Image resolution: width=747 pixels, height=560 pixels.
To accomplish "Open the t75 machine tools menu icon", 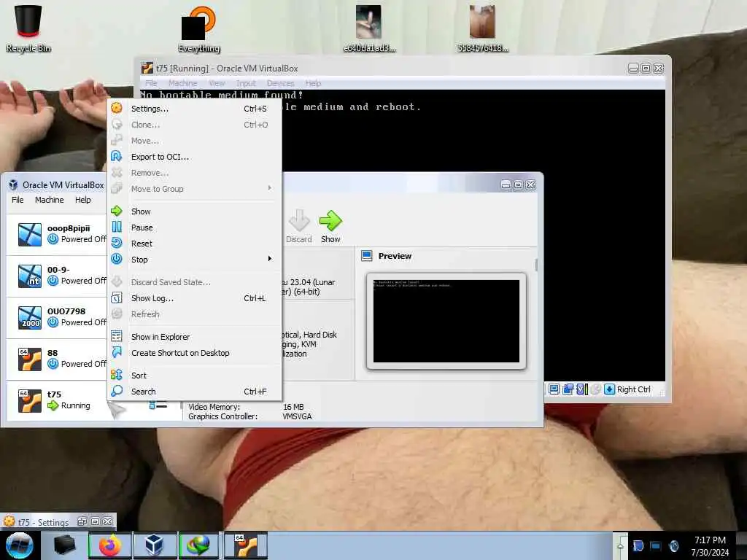I will [158, 405].
